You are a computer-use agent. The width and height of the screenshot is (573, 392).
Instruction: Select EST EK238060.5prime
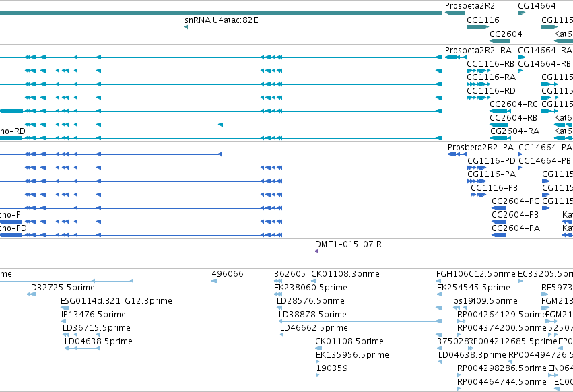[310, 288]
